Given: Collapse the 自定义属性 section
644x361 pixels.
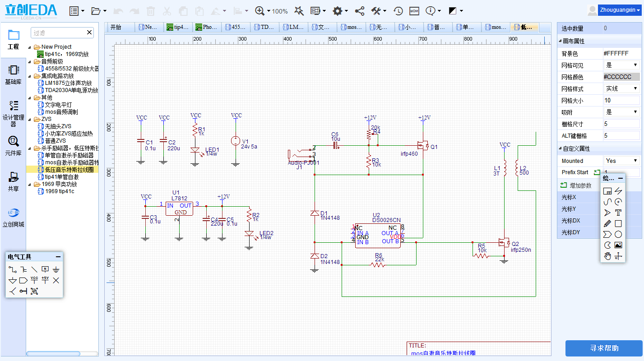Looking at the screenshot, I should 560,148.
